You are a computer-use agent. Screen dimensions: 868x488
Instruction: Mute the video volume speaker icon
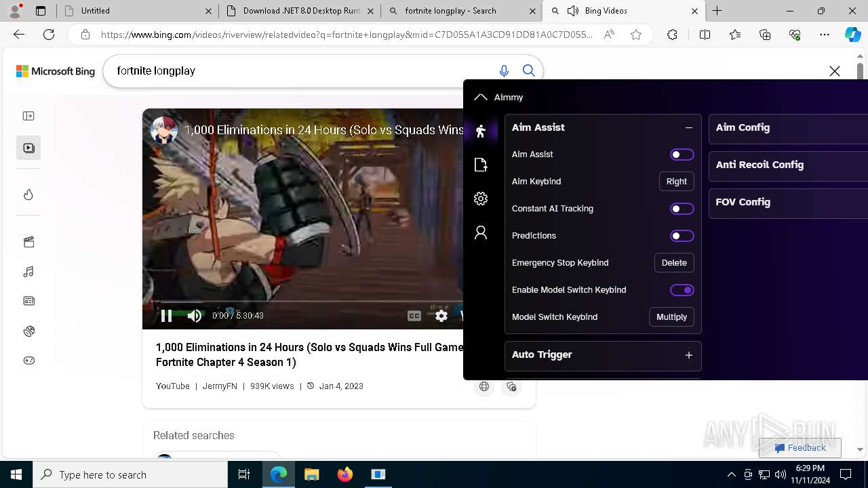195,315
